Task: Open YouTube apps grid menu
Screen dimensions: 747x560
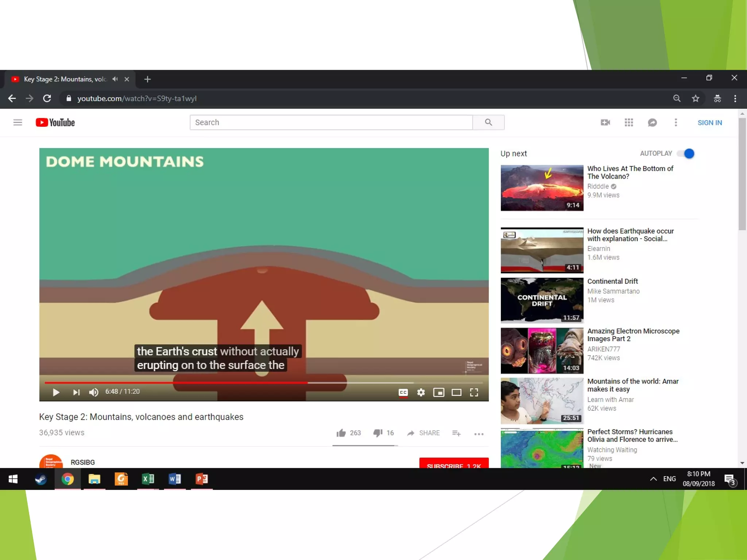Action: pyautogui.click(x=628, y=122)
